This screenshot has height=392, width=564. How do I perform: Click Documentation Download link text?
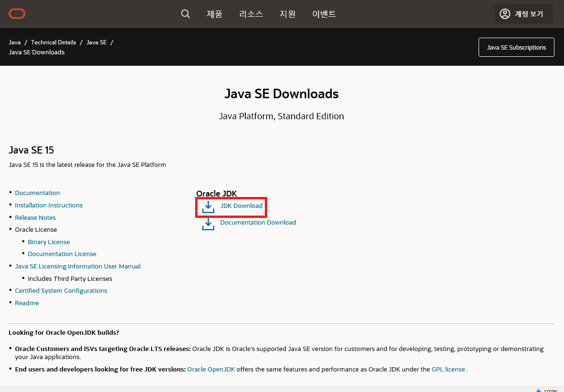coord(258,222)
